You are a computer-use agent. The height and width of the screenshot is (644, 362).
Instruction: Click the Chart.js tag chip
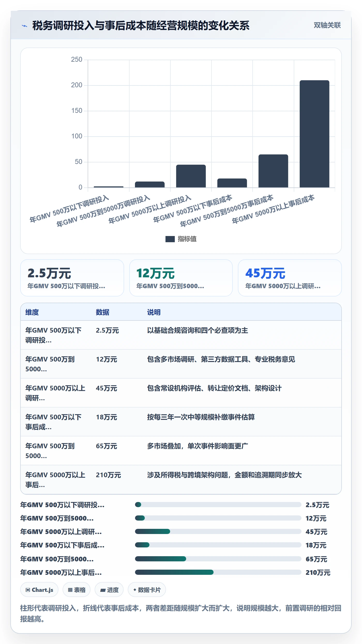click(x=39, y=590)
